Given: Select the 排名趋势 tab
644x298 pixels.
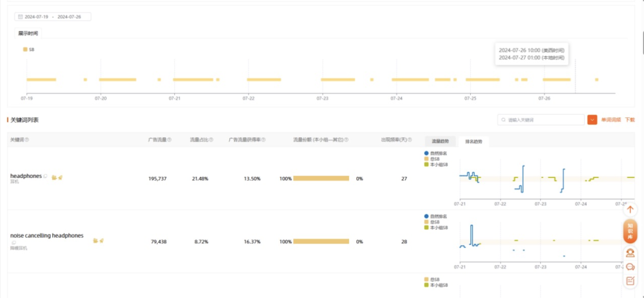Looking at the screenshot, I should point(473,141).
